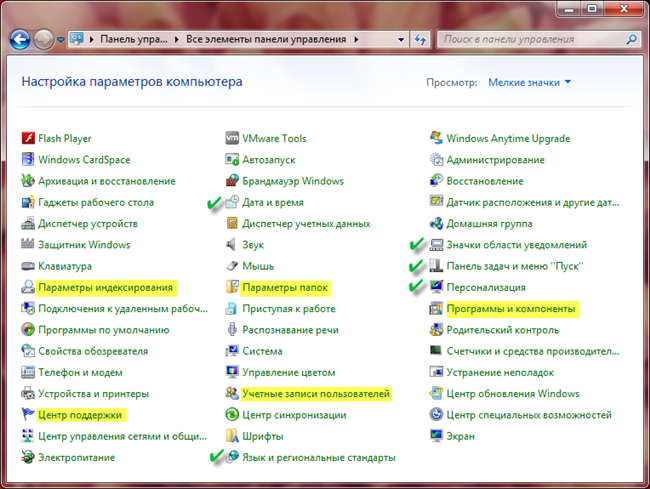650x489 pixels.
Task: Click the search magnifier button
Action: [x=631, y=39]
